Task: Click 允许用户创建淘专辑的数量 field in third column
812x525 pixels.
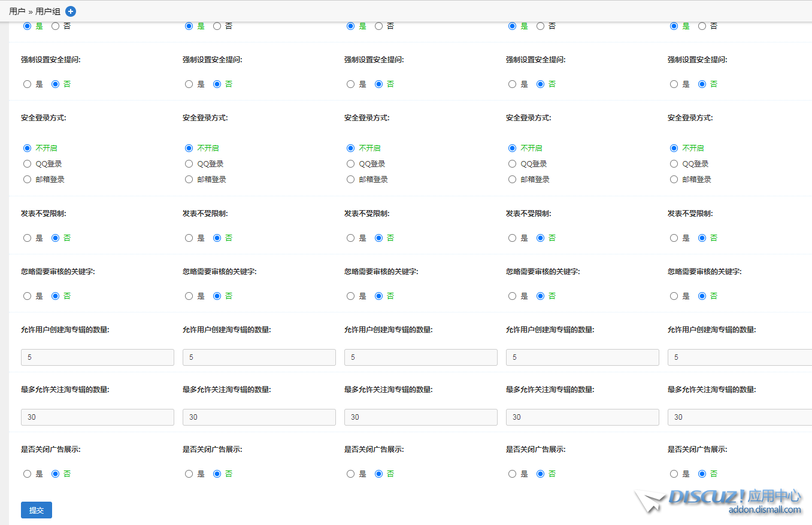Action: (x=420, y=357)
